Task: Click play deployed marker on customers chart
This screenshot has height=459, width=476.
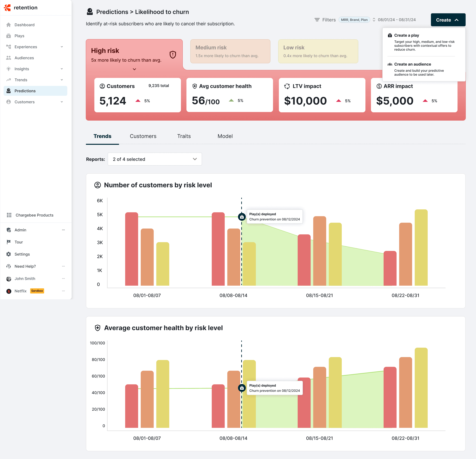Action: (x=242, y=217)
